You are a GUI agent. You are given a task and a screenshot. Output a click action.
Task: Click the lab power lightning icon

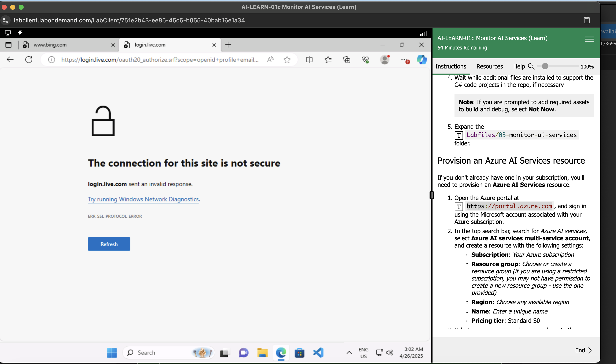[20, 33]
